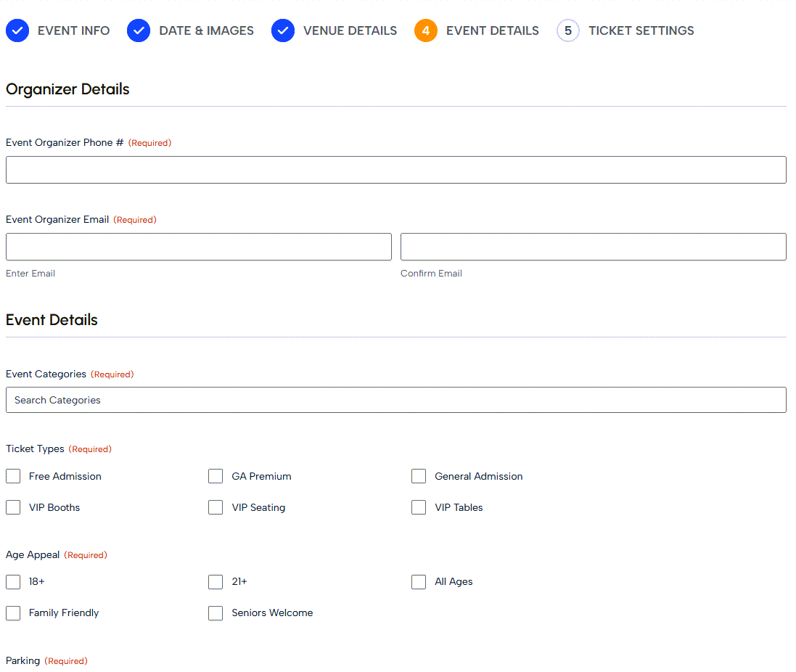Click the Event Info step checkmark icon
Viewport: 796px width, 672px height.
[17, 30]
